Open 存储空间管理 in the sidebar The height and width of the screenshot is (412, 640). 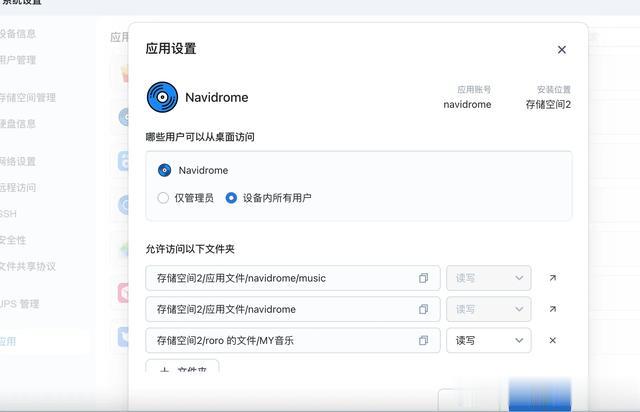(x=27, y=98)
